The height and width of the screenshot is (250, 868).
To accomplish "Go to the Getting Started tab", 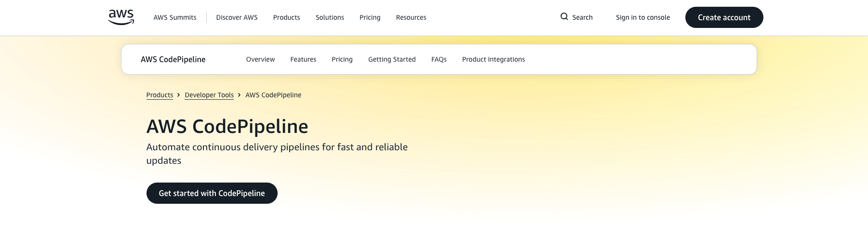I will point(392,59).
